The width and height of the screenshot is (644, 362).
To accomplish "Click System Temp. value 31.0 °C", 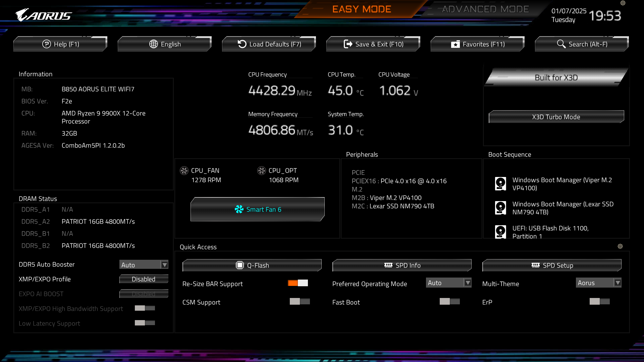I will [346, 130].
